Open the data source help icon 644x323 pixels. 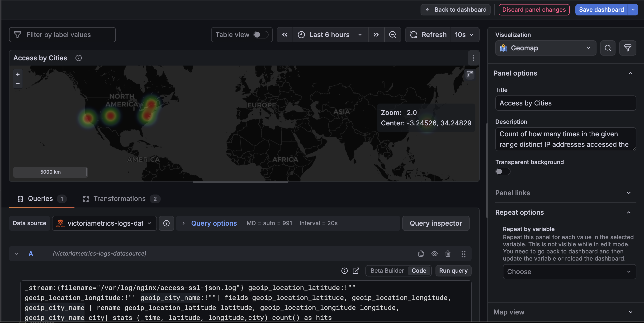(x=166, y=223)
